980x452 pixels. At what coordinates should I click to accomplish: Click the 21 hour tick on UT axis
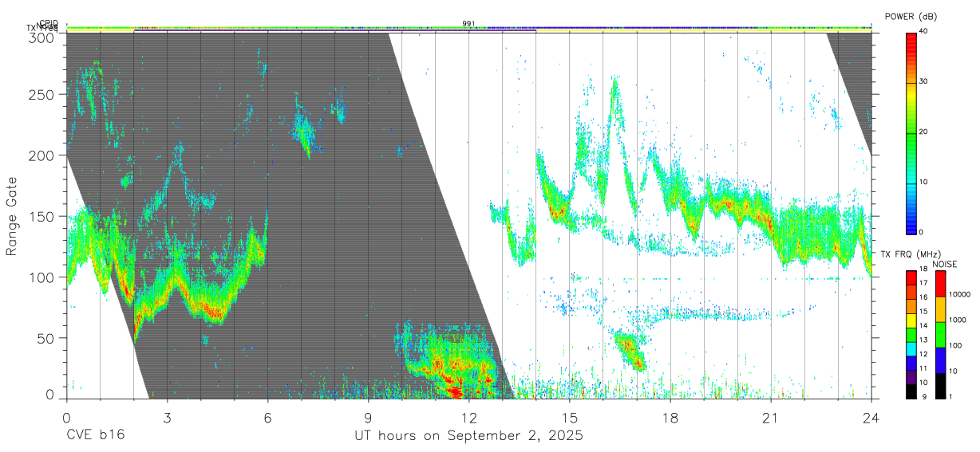click(x=770, y=418)
